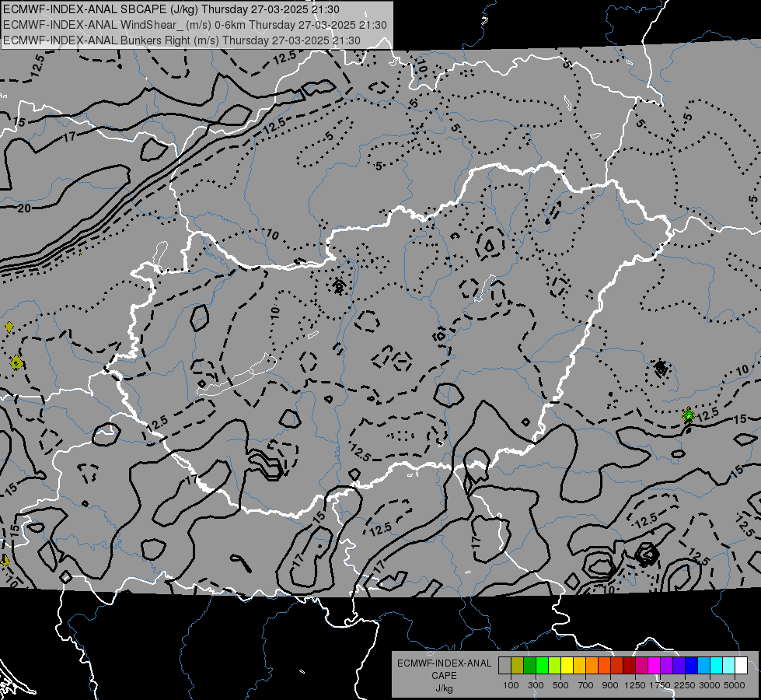
Task: Click the 2250 legend value
Action: [684, 685]
